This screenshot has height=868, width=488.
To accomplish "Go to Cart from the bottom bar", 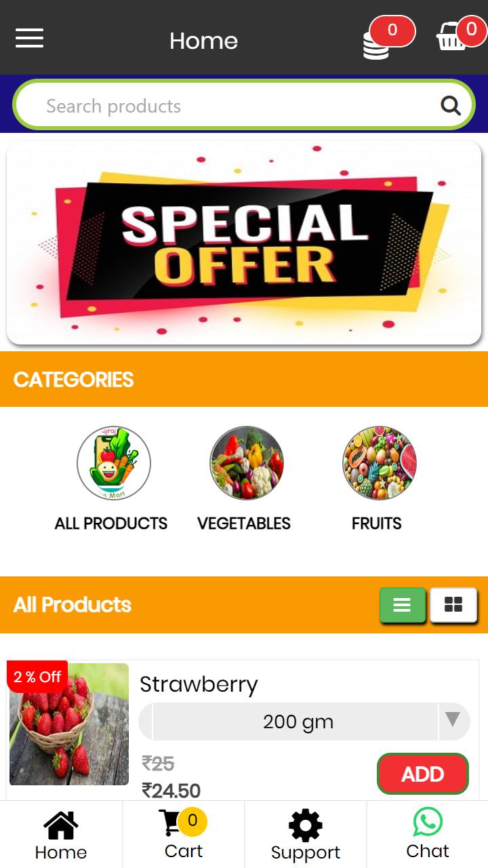I will point(184,834).
